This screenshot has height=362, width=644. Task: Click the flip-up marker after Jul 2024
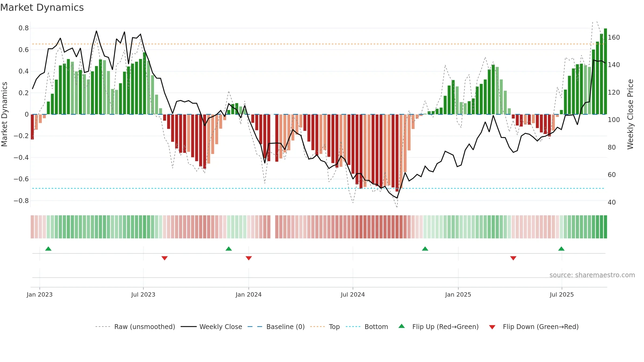click(x=425, y=249)
